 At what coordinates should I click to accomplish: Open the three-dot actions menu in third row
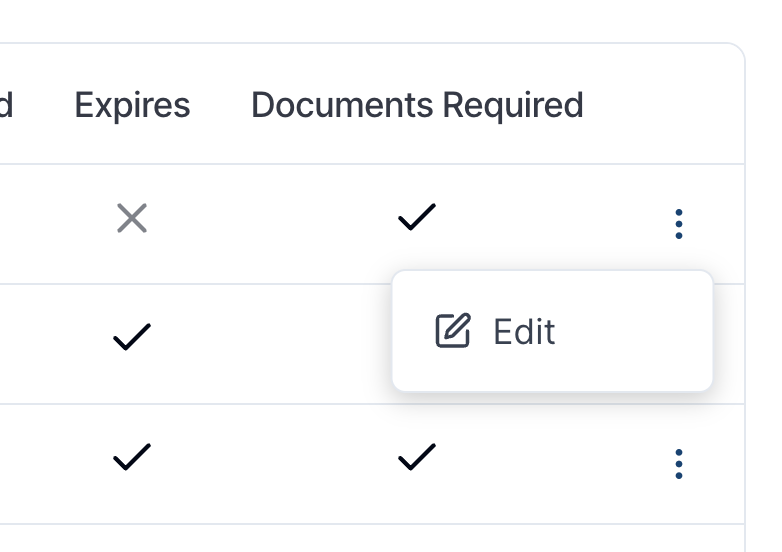[678, 464]
